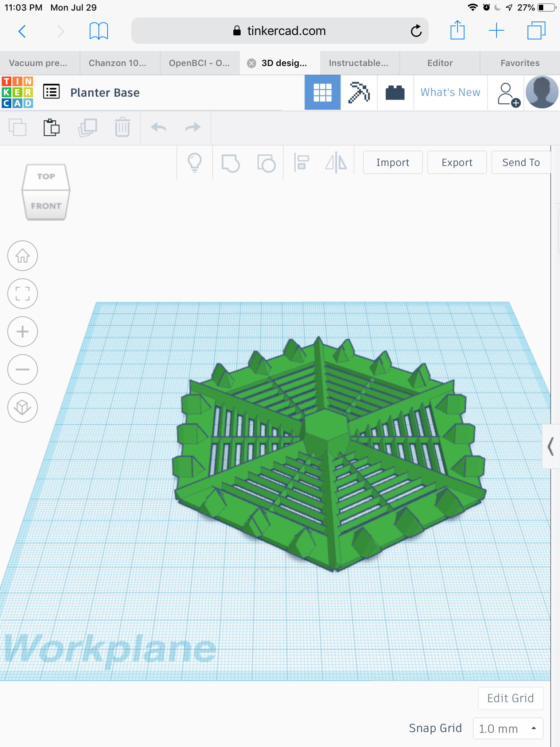The width and height of the screenshot is (560, 747).
Task: Click the Align tool icon
Action: coord(302,163)
